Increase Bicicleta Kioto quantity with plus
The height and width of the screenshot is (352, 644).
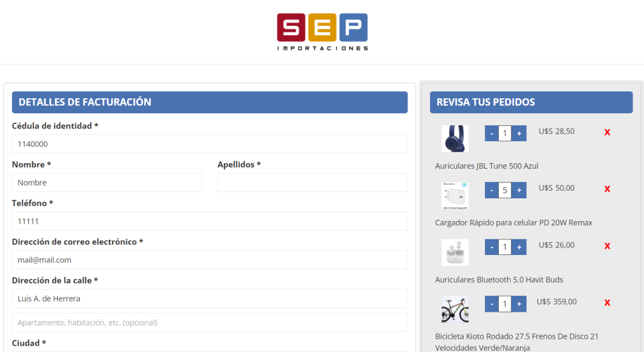(519, 304)
